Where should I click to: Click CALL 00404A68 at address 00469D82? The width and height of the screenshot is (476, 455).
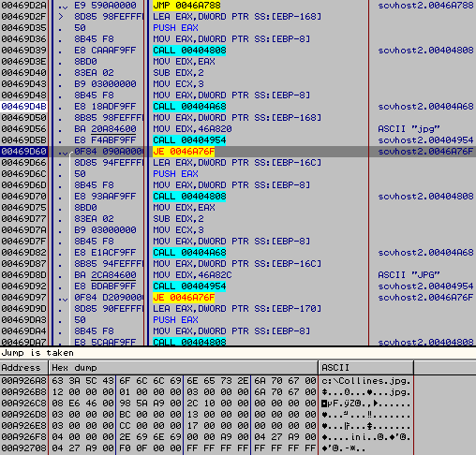tap(189, 253)
